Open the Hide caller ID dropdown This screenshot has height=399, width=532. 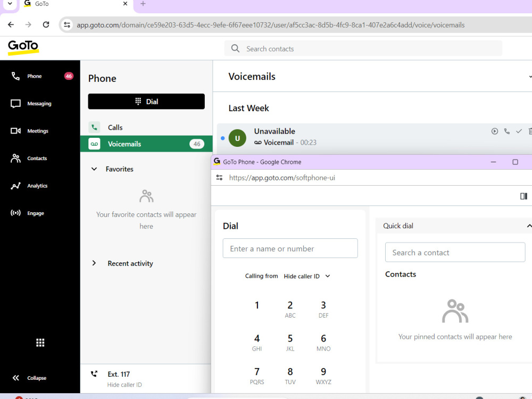(307, 276)
